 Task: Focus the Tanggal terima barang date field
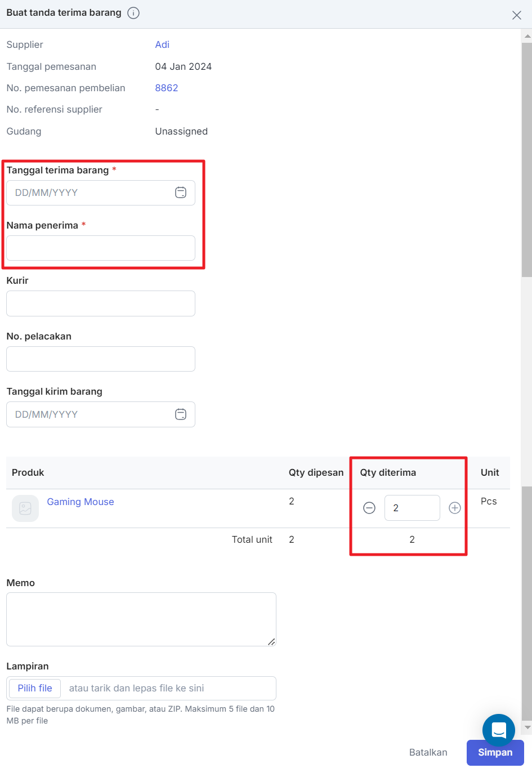click(x=101, y=193)
